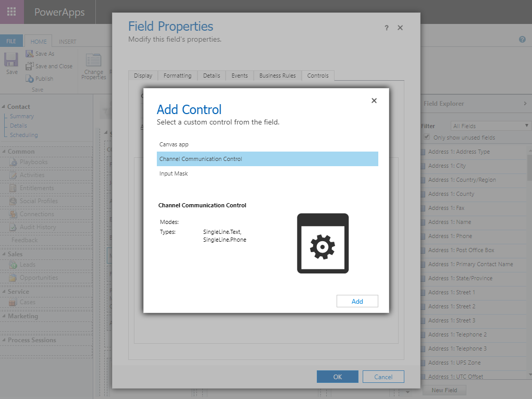
Task: Open the Details link under Contact
Action: (18, 126)
